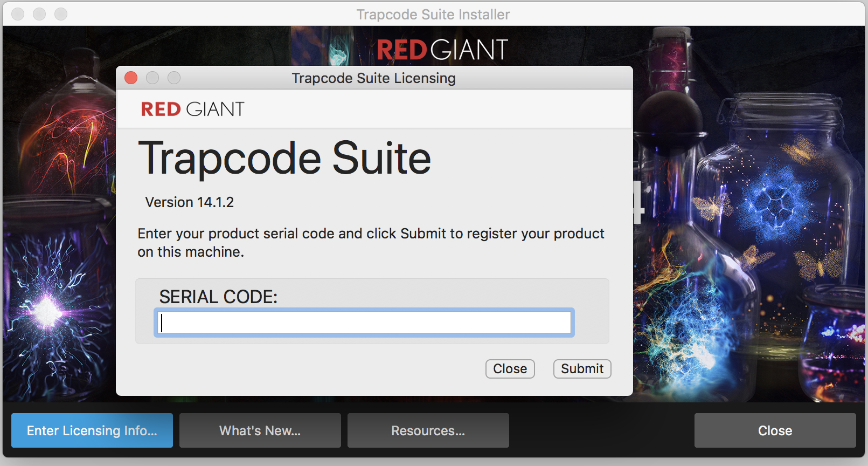Click the installer's bottom-right Close button
The width and height of the screenshot is (868, 466).
(x=775, y=430)
